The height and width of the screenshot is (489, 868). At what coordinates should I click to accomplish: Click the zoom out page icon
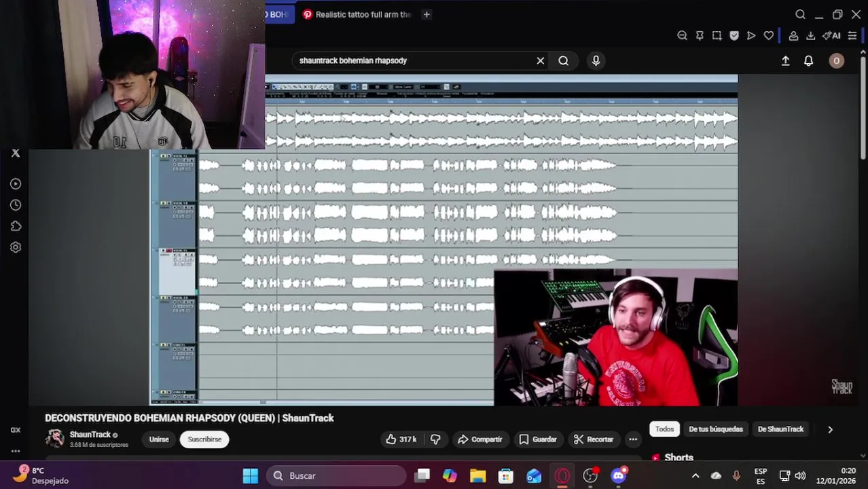click(682, 36)
